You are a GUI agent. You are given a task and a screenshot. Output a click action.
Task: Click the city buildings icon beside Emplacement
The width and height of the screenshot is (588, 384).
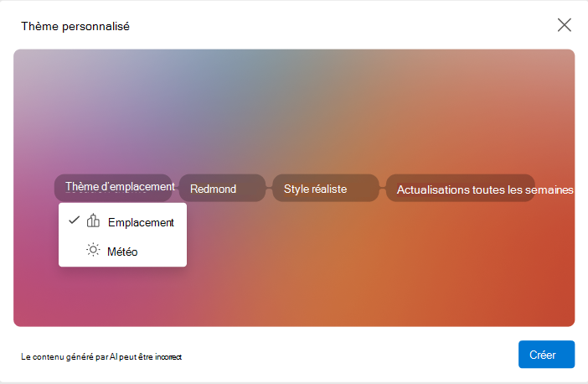(x=93, y=221)
